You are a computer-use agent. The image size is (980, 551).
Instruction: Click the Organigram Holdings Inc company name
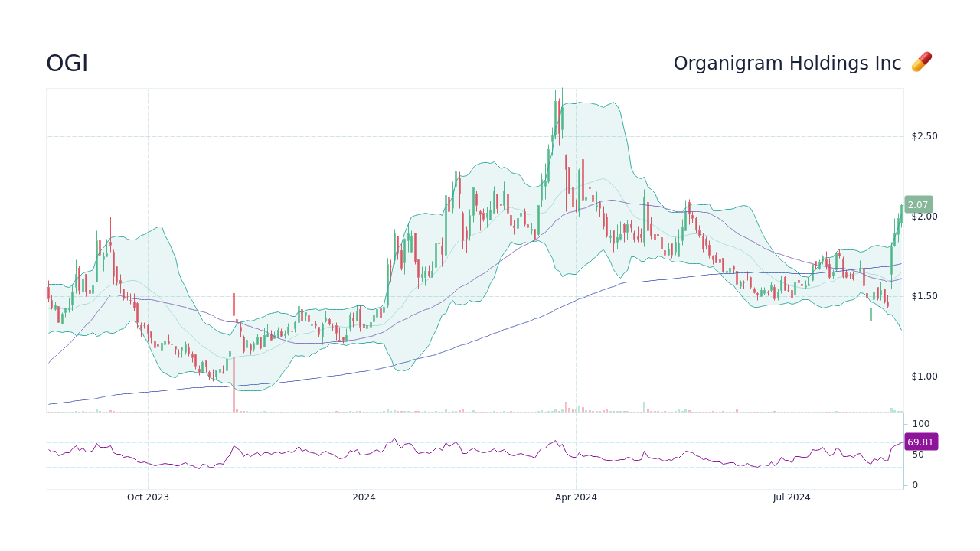point(787,64)
